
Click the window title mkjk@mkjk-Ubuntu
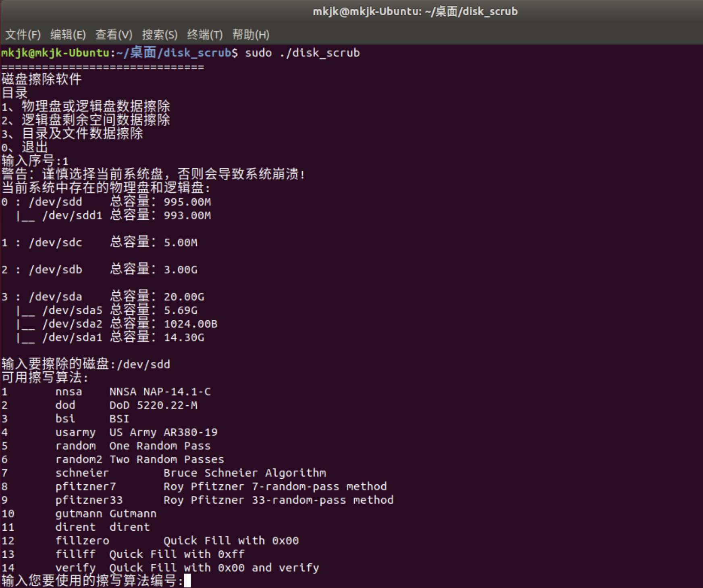point(415,11)
